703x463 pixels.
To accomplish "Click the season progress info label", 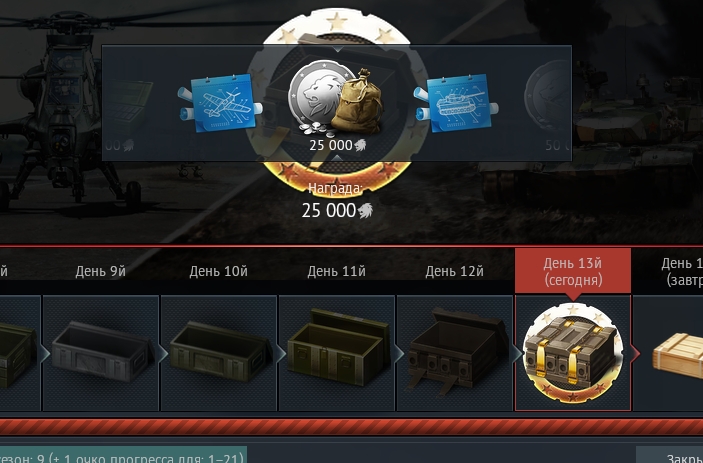I will (x=123, y=455).
